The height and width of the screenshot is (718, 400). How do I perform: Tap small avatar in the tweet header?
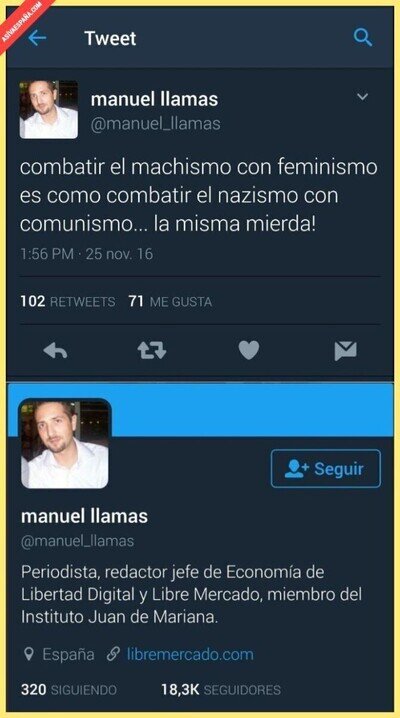pos(49,109)
